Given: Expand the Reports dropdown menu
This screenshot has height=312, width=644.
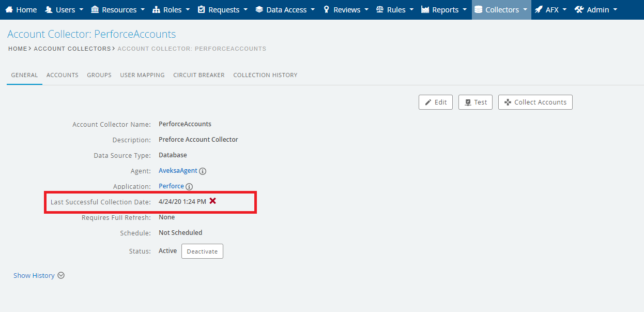Looking at the screenshot, I should click(x=444, y=10).
